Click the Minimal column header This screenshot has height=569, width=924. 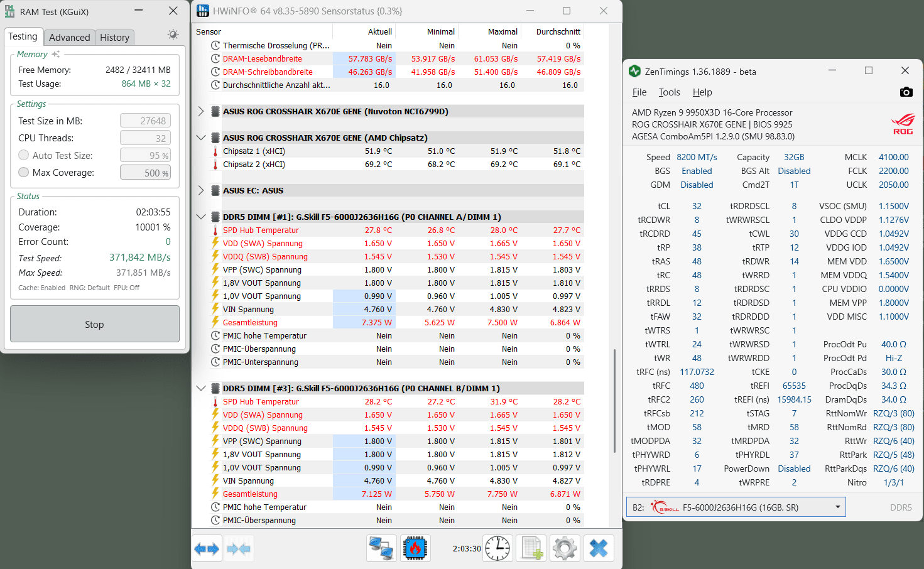[x=427, y=31]
